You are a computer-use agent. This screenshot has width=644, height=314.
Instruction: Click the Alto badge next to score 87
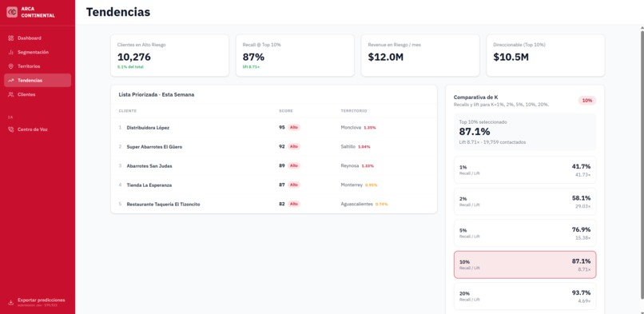294,185
